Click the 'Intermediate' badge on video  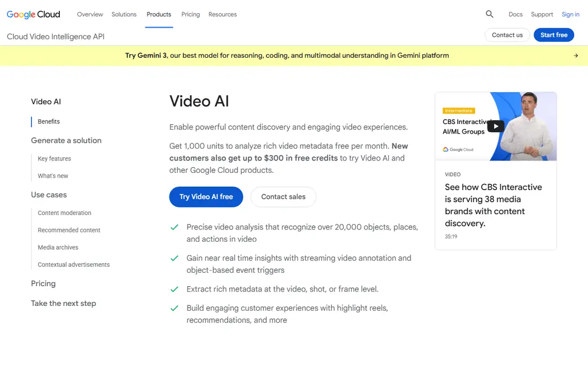(x=459, y=111)
